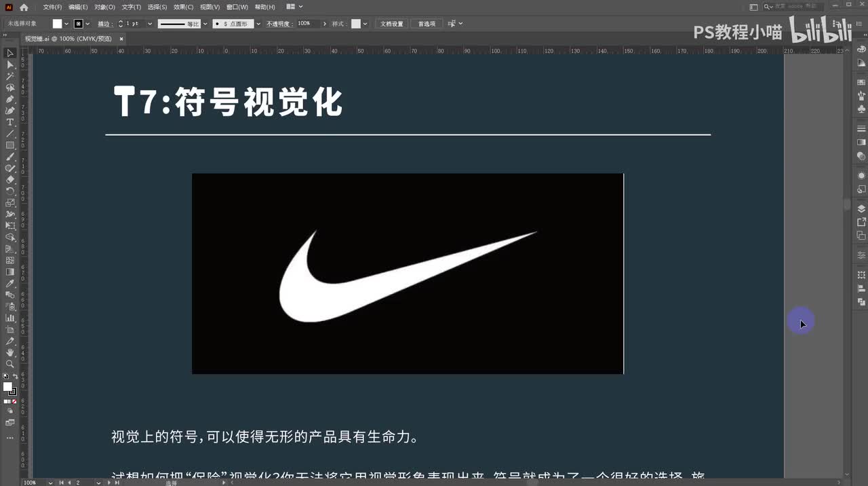Select the Gradient tool

click(10, 272)
